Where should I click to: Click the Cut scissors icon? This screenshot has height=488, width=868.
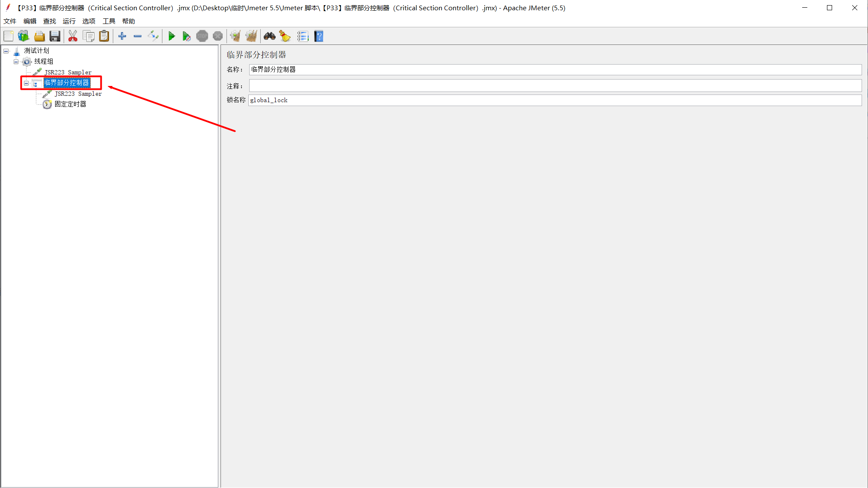[73, 36]
